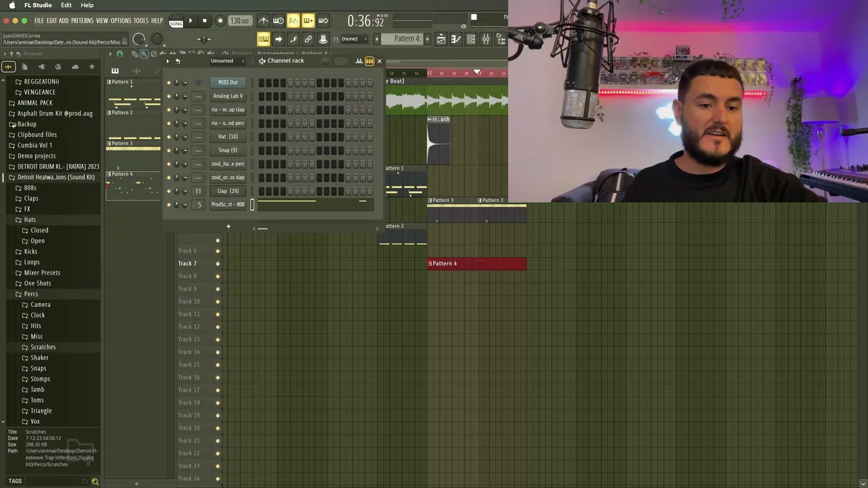Open the VIEW menu

pyautogui.click(x=102, y=21)
